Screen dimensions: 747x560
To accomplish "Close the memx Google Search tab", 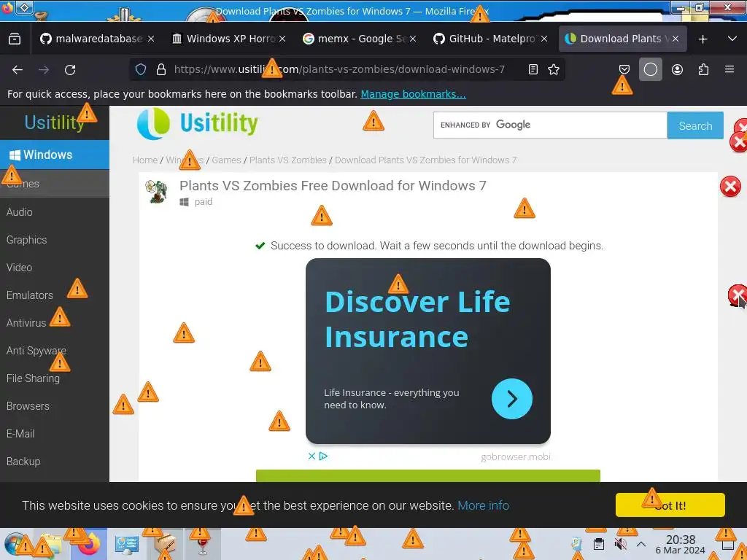I will coord(413,39).
